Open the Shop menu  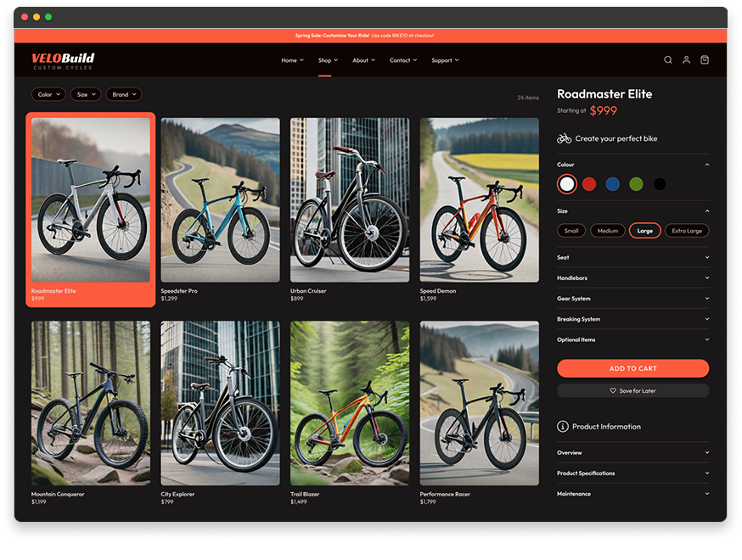click(x=328, y=60)
